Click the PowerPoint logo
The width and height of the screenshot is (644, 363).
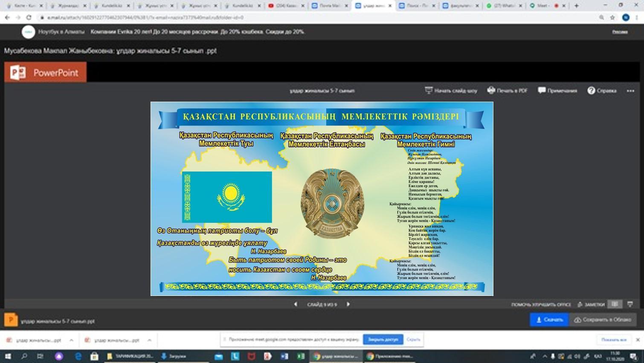tap(45, 72)
